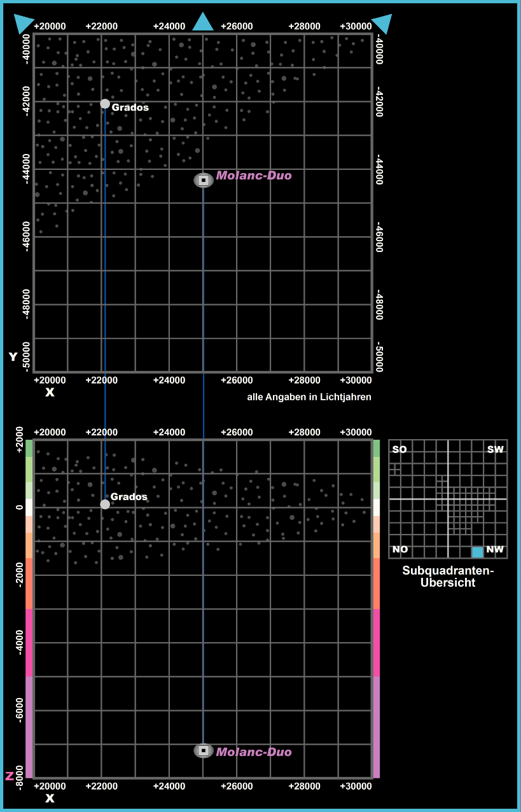521x812 pixels.
Task: Click Molanc-Duo station icon in upper map
Action: pos(204,180)
